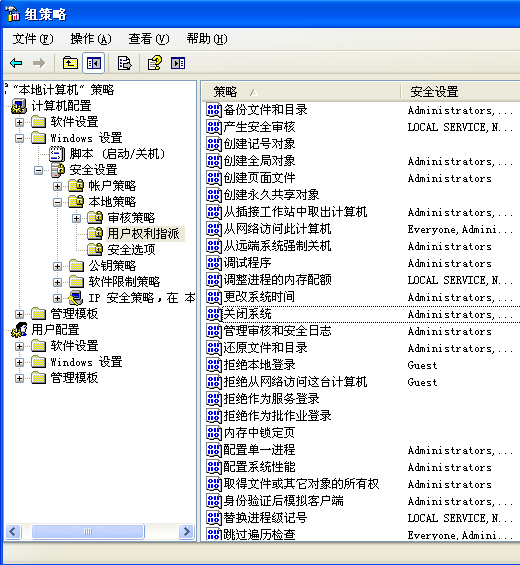This screenshot has width=520, height=565.
Task: Select the 拒绝从网络访问这台计算机 policy
Action: click(295, 382)
